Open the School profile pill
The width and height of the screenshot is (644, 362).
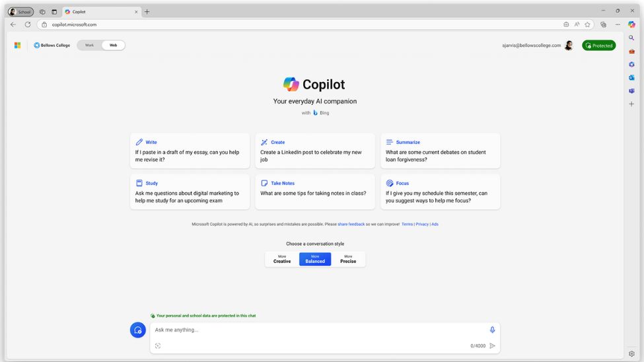[x=20, y=12]
